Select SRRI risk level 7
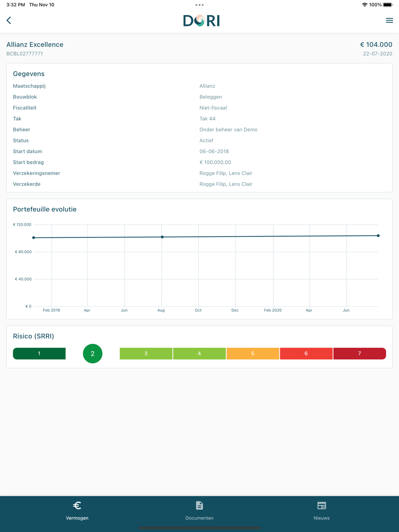 (x=359, y=353)
